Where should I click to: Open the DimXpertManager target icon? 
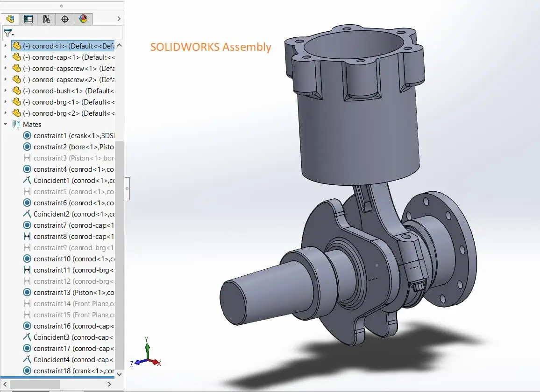pos(64,19)
